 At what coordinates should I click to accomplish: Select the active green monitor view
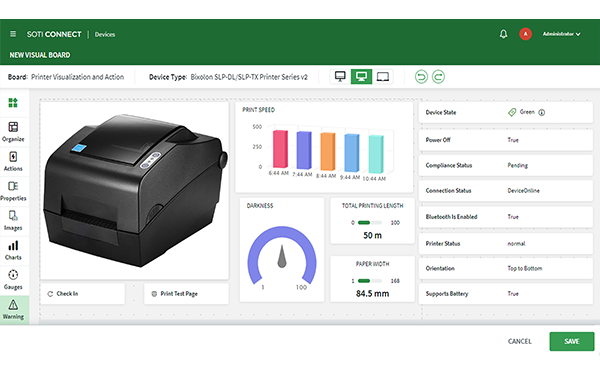point(361,77)
